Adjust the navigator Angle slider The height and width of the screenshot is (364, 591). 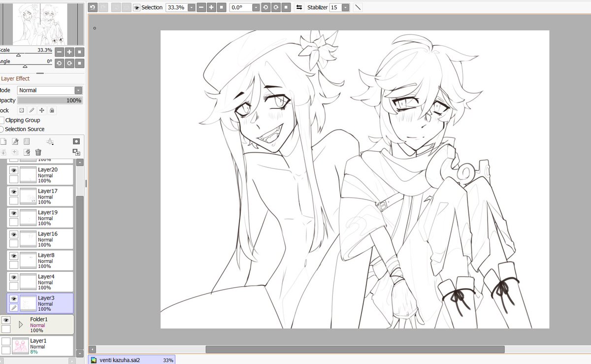pos(26,66)
